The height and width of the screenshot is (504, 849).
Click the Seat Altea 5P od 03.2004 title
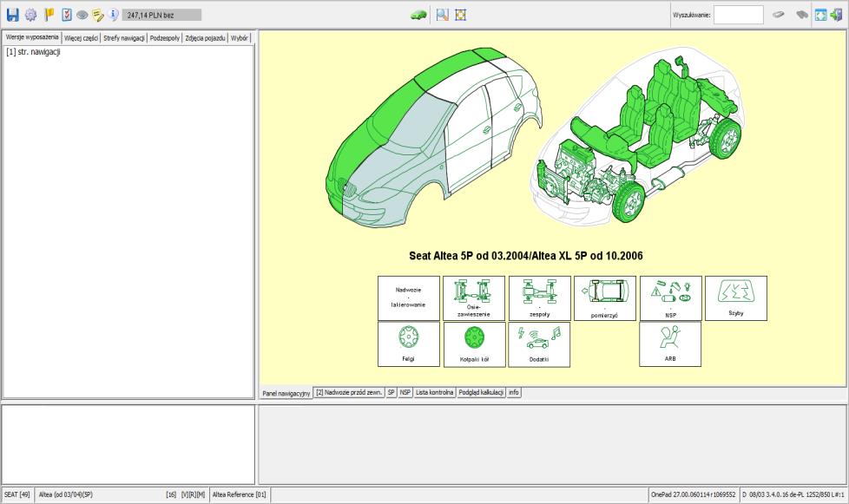526,256
